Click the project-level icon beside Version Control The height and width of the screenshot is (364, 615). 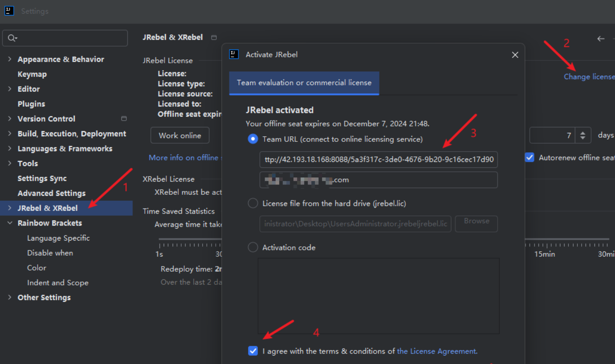tap(124, 119)
